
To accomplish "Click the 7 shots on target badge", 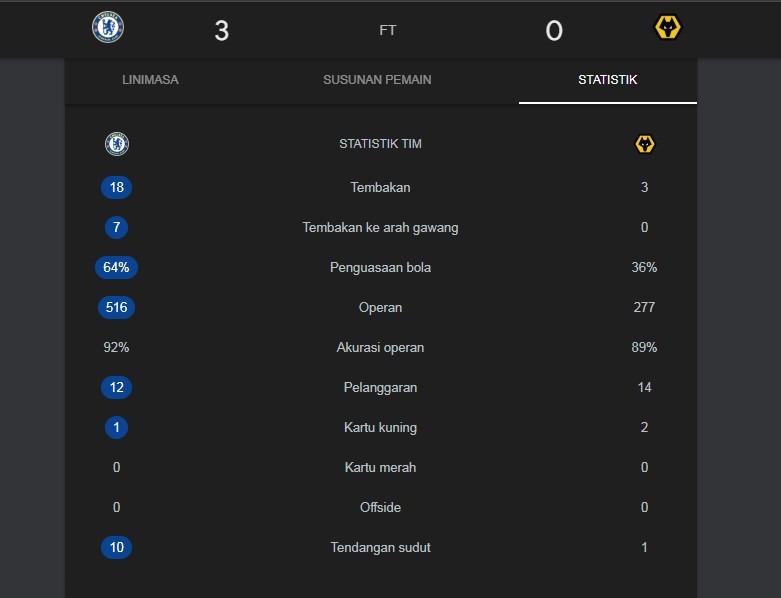I will pos(117,227).
